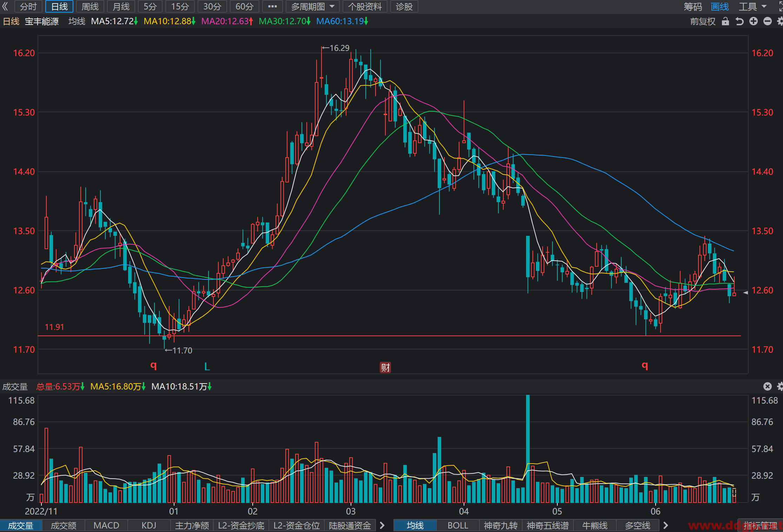Open the 多周期图 dropdown

click(312, 7)
